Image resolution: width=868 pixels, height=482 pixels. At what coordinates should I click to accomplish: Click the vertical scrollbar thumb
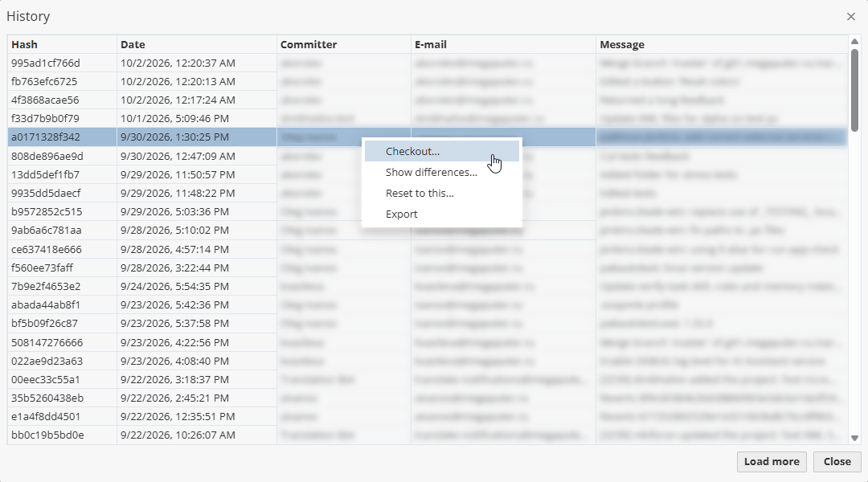point(854,90)
